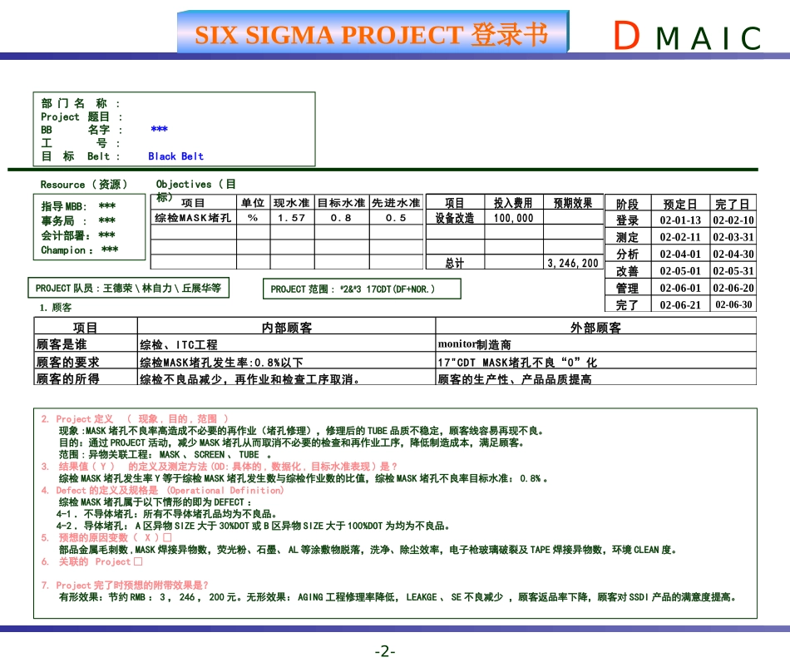
Task: Click the target level value '0.8'
Action: (341, 218)
